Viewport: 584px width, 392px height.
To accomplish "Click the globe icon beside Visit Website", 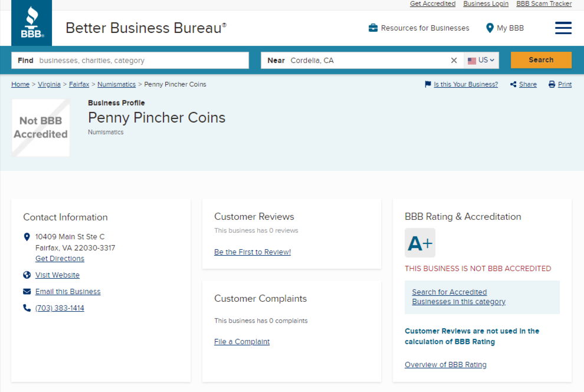I will (x=27, y=275).
